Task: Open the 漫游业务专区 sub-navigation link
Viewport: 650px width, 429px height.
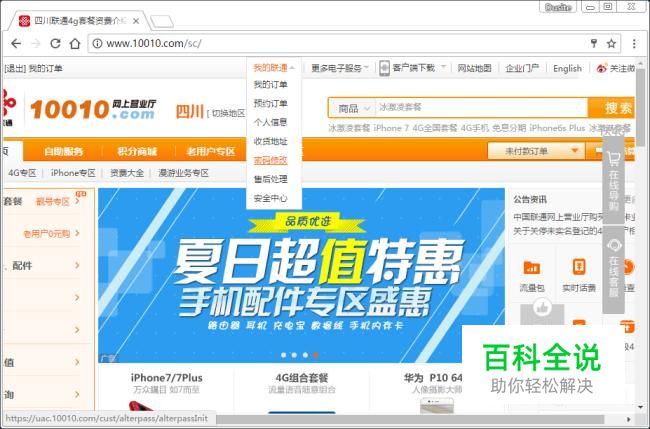Action: (183, 173)
